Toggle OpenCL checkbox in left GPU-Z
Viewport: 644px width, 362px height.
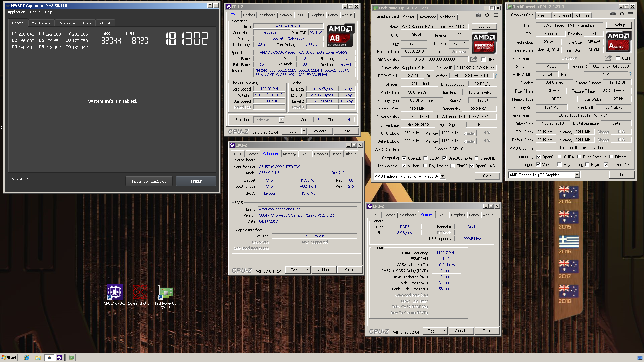tap(404, 158)
